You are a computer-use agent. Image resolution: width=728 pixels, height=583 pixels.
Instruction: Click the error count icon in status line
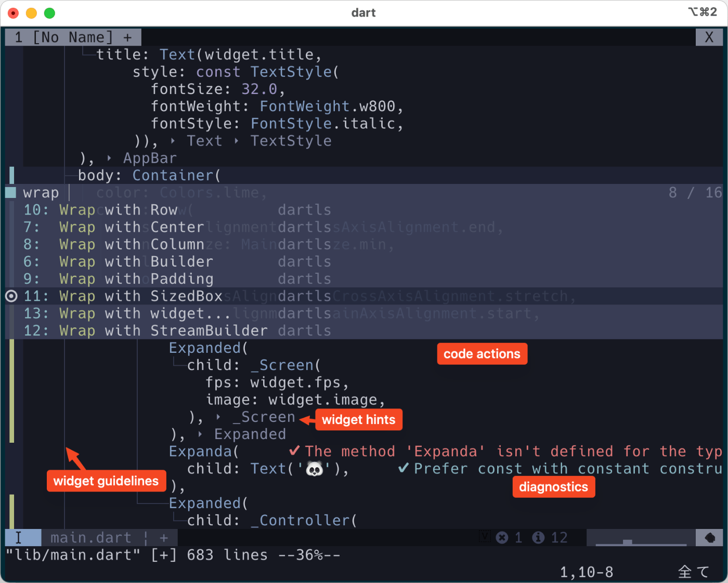502,538
